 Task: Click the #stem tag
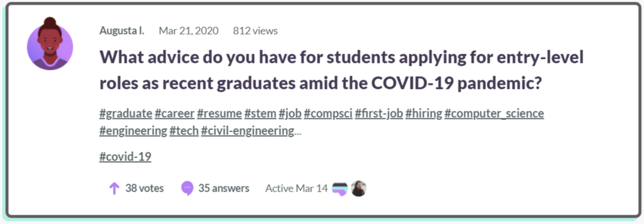tap(260, 114)
